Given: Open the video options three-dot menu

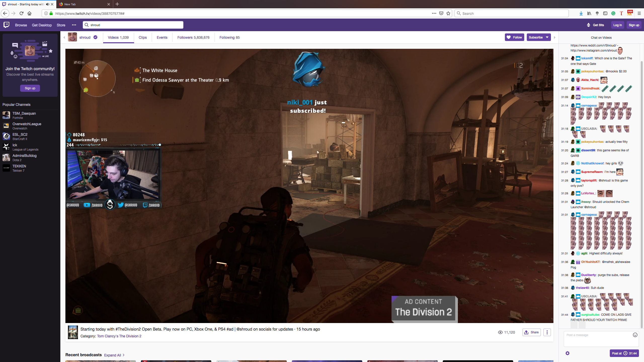Looking at the screenshot, I should (547, 332).
